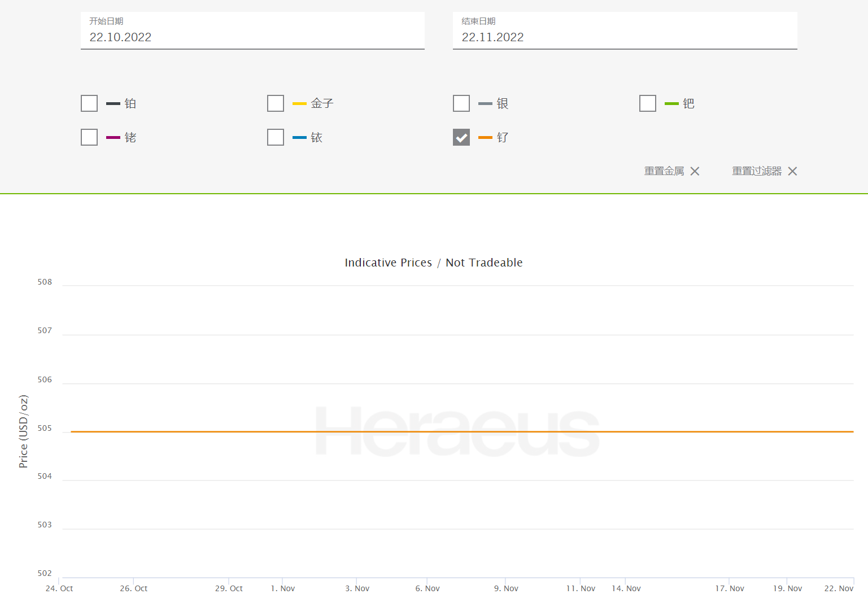Click the blue color swatch next to 铱

coord(299,137)
